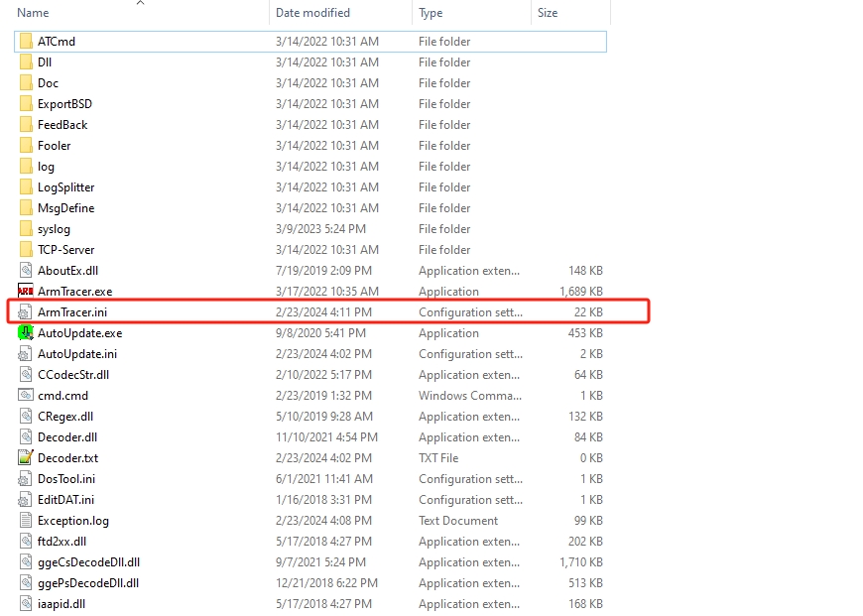Click the LogSplitter folder name

tap(66, 187)
